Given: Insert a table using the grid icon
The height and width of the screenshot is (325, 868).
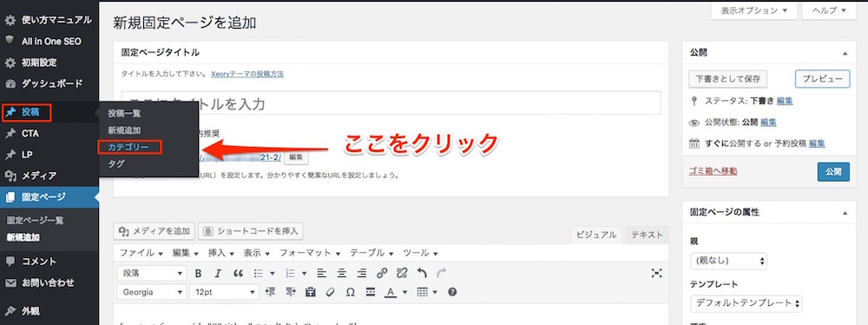Looking at the screenshot, I should pyautogui.click(x=422, y=292).
